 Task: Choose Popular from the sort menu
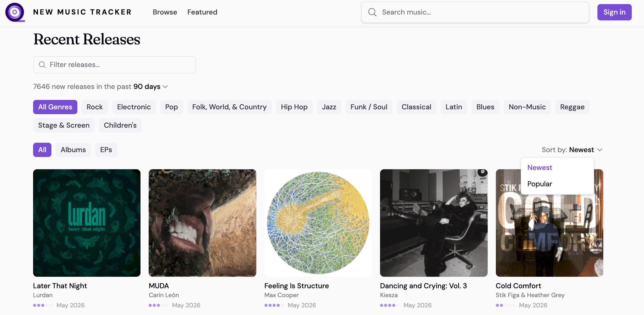(x=540, y=184)
